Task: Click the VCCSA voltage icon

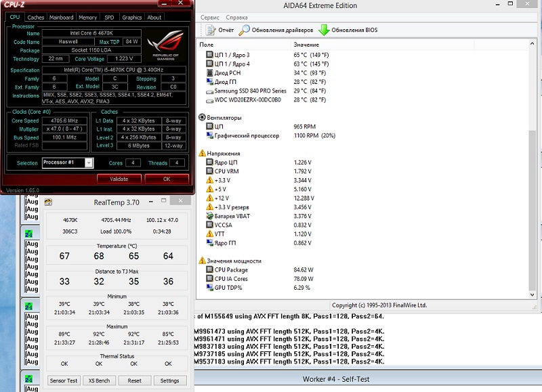Action: coord(209,225)
